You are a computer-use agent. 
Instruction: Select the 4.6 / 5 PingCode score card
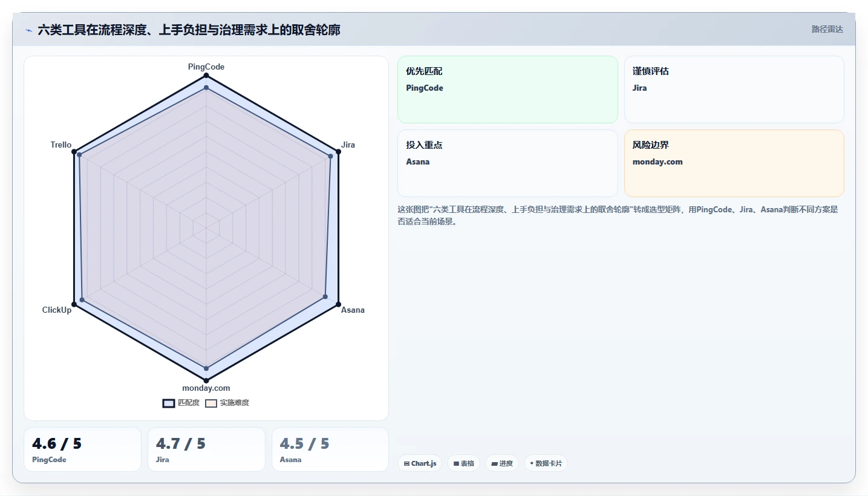click(x=82, y=449)
